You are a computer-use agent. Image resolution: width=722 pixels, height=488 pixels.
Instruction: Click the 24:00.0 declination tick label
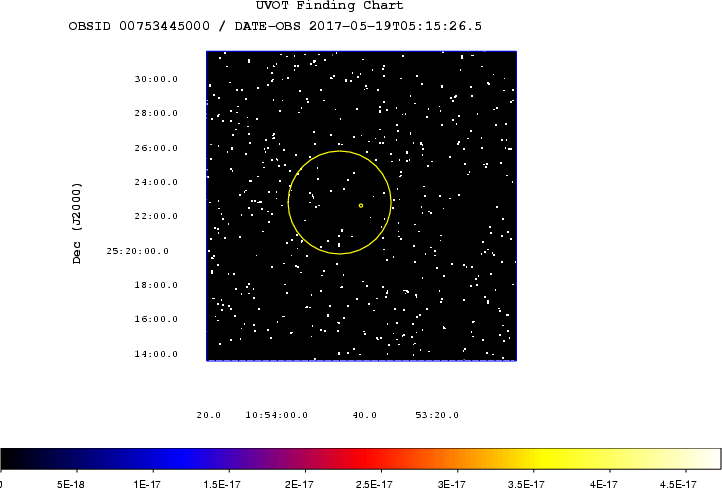[x=156, y=182]
